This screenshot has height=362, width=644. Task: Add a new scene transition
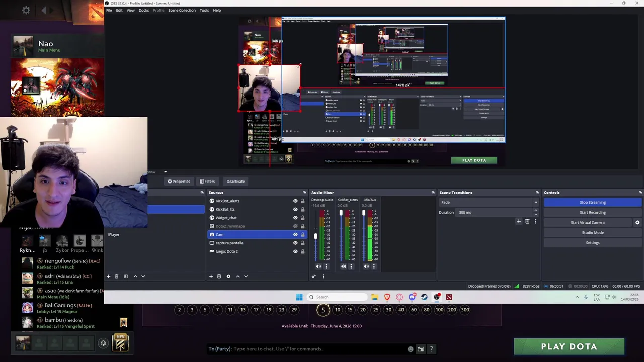point(519,221)
